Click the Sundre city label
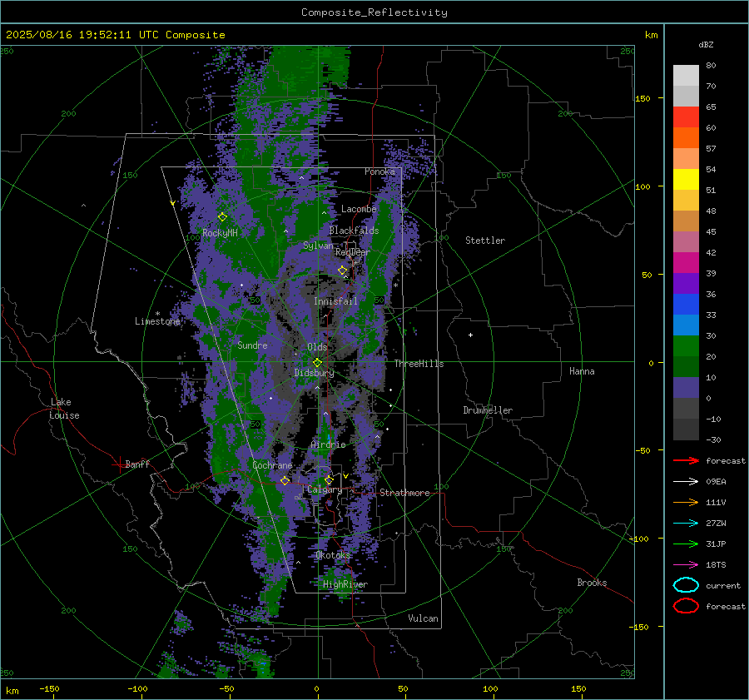The image size is (749, 700). (x=252, y=345)
